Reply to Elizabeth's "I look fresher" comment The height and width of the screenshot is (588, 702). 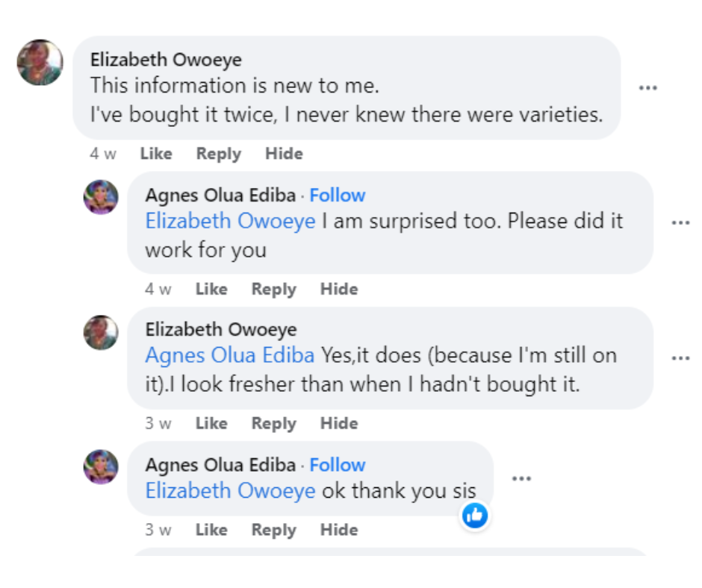coord(273,423)
